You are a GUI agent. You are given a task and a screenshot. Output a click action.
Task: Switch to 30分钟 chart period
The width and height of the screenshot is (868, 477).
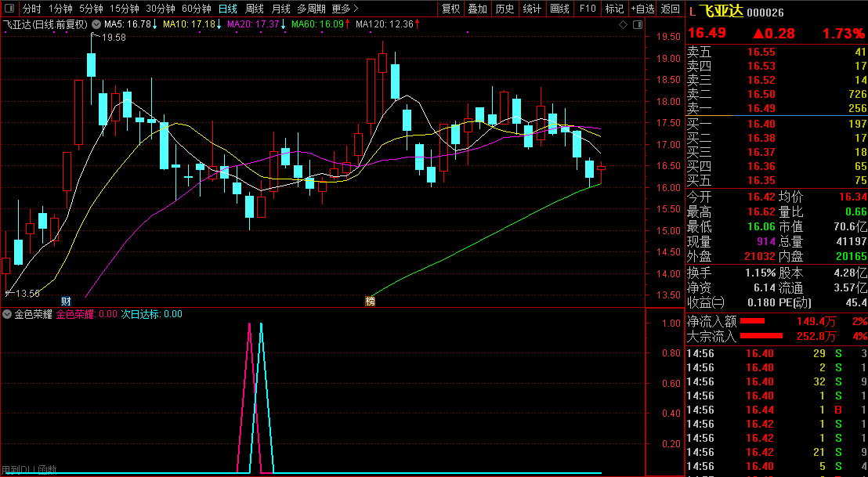point(161,9)
